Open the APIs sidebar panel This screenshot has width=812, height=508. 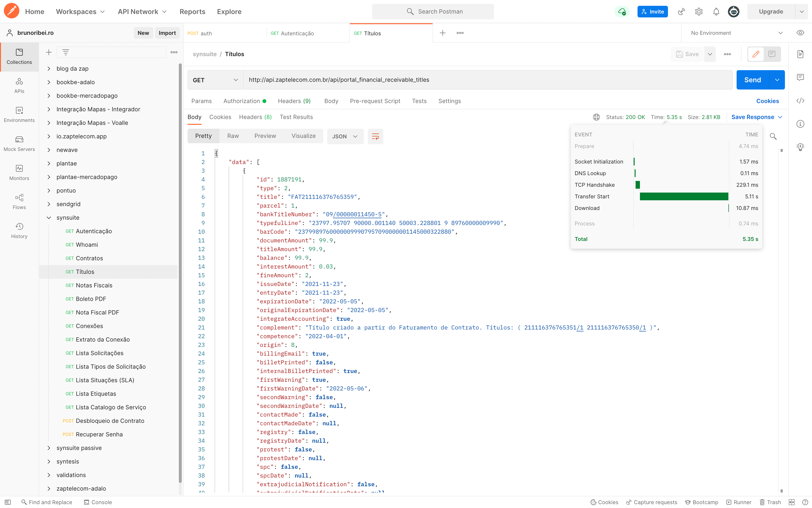point(19,86)
